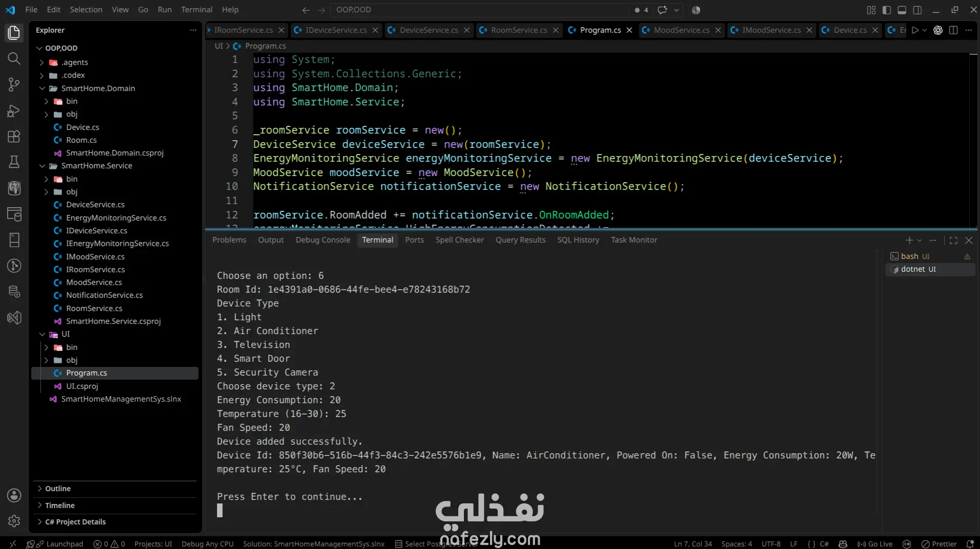This screenshot has height=549, width=980.
Task: Open the Accounts profile icon
Action: pyautogui.click(x=14, y=495)
